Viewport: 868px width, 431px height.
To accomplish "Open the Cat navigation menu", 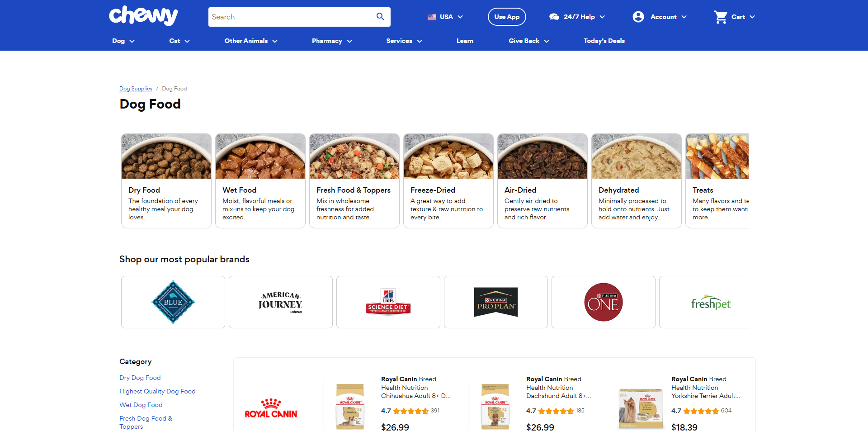I will [175, 41].
